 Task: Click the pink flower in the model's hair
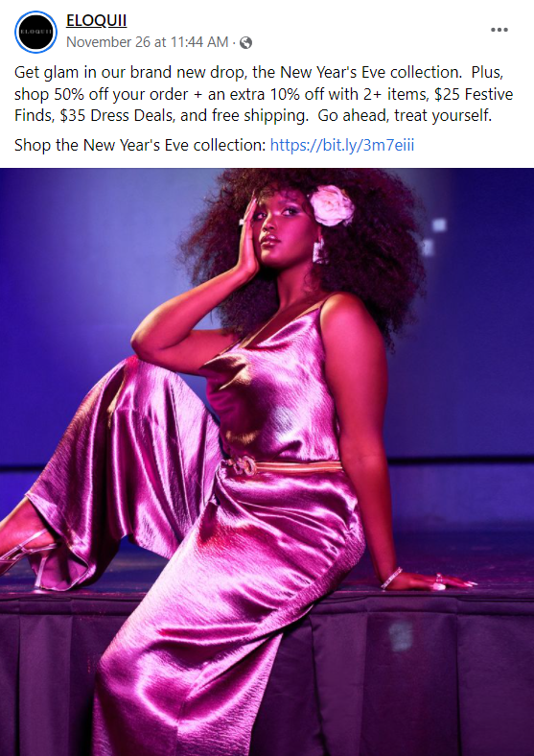pyautogui.click(x=332, y=206)
